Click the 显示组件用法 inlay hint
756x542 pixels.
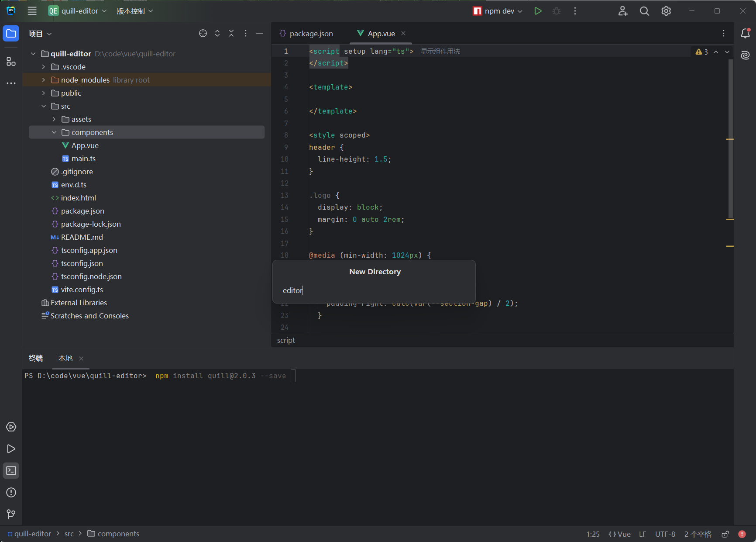440,52
